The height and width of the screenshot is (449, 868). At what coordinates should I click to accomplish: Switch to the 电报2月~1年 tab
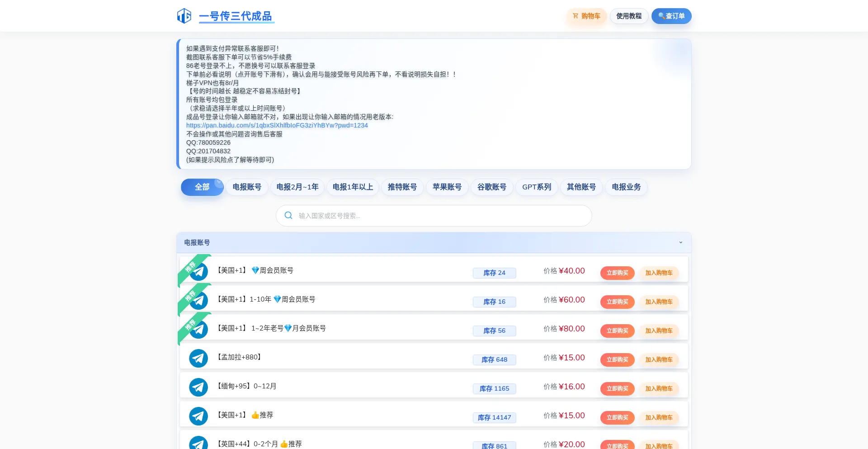[x=297, y=187]
